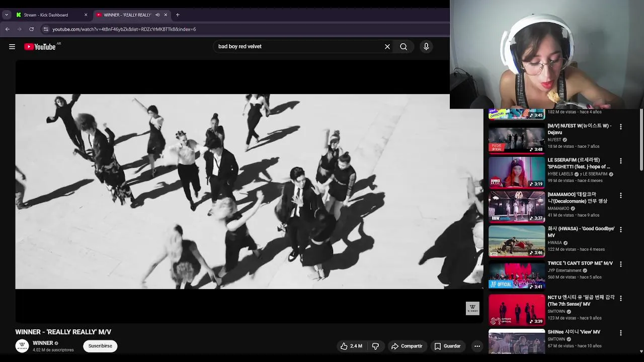The height and width of the screenshot is (362, 644).
Task: Subscribe to WINNER with Suscribirse
Action: (100, 346)
